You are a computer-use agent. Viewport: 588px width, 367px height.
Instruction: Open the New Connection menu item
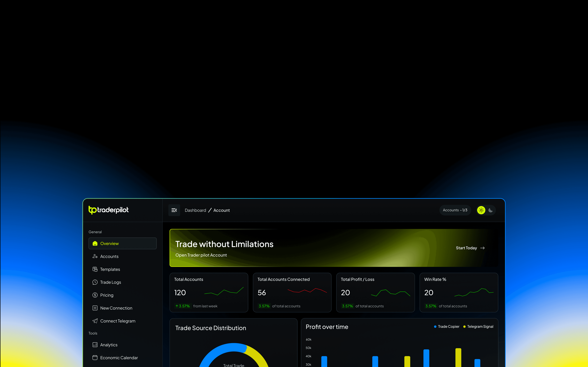(123, 308)
